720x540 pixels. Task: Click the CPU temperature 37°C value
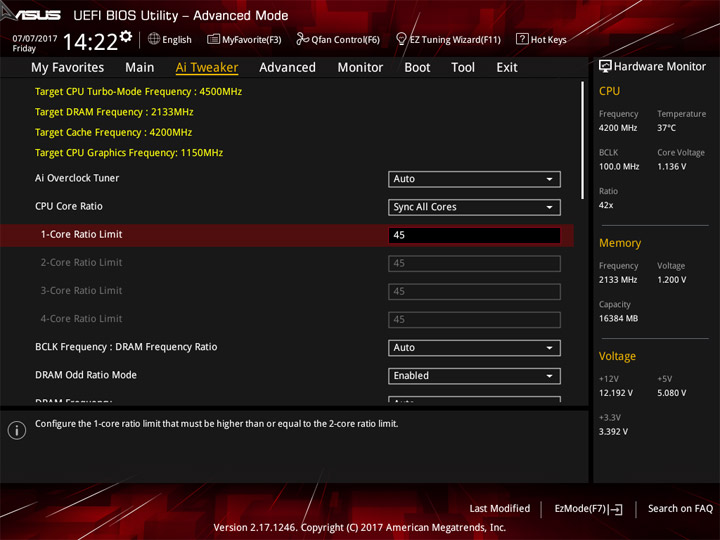click(666, 128)
